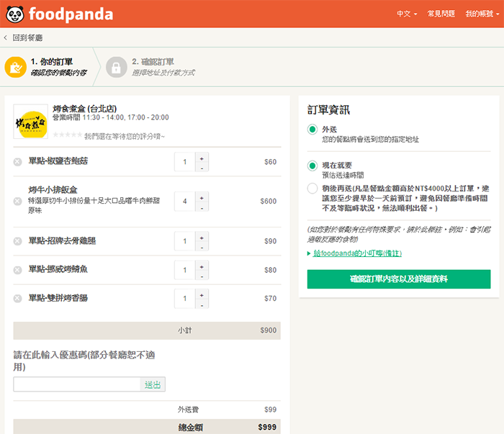Increase quantity of 單點-椒鹽杏鮑菇
The width and height of the screenshot is (504, 434).
point(202,158)
